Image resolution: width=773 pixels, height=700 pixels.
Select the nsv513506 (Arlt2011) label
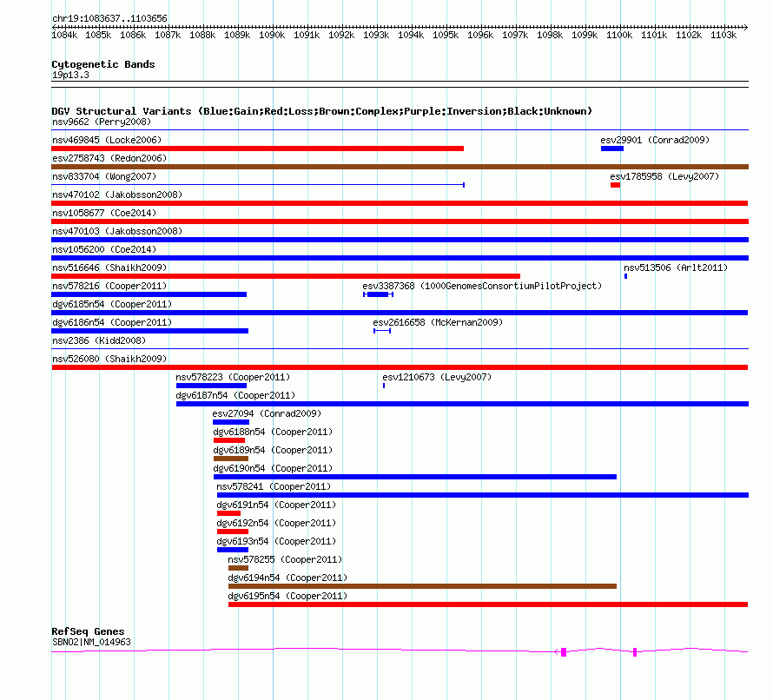point(676,267)
